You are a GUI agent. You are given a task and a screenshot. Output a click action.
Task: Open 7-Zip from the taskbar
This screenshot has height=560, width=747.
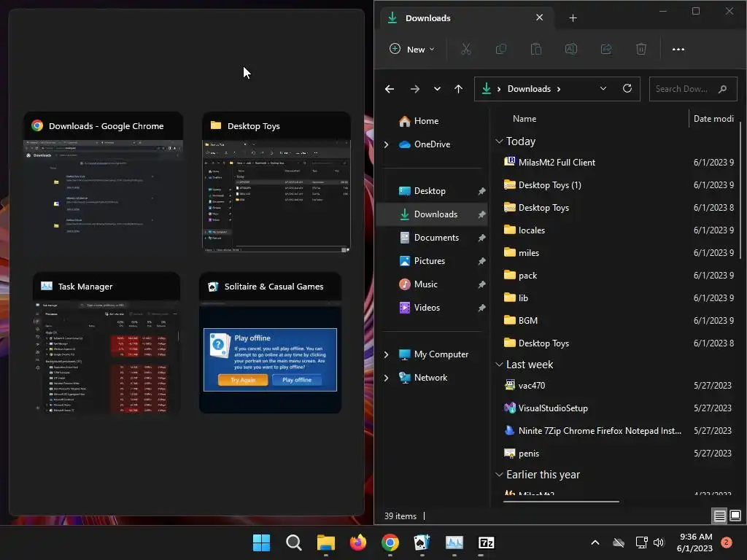click(486, 542)
